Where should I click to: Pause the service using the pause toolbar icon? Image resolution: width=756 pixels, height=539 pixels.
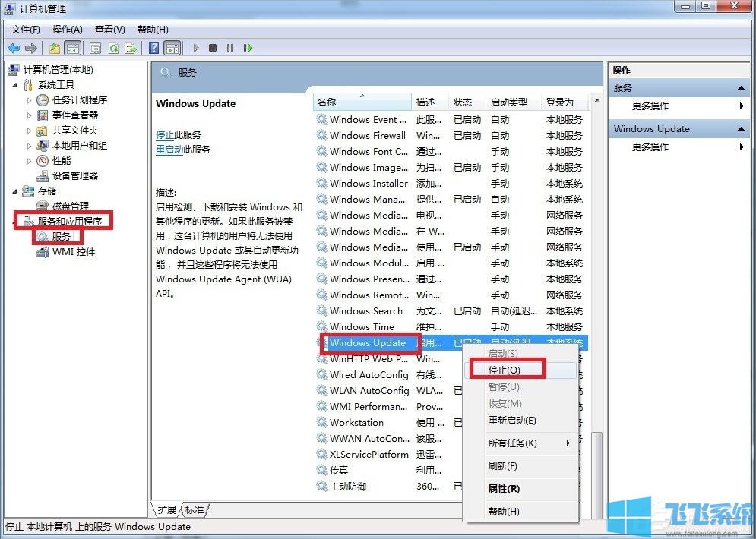click(x=230, y=48)
